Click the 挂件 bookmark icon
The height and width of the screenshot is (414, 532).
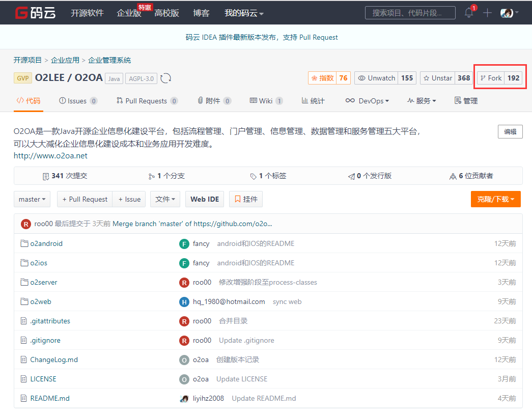point(237,199)
